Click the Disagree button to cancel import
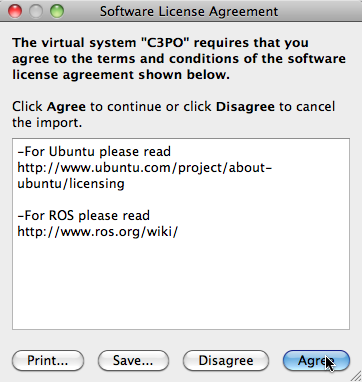 tap(226, 360)
